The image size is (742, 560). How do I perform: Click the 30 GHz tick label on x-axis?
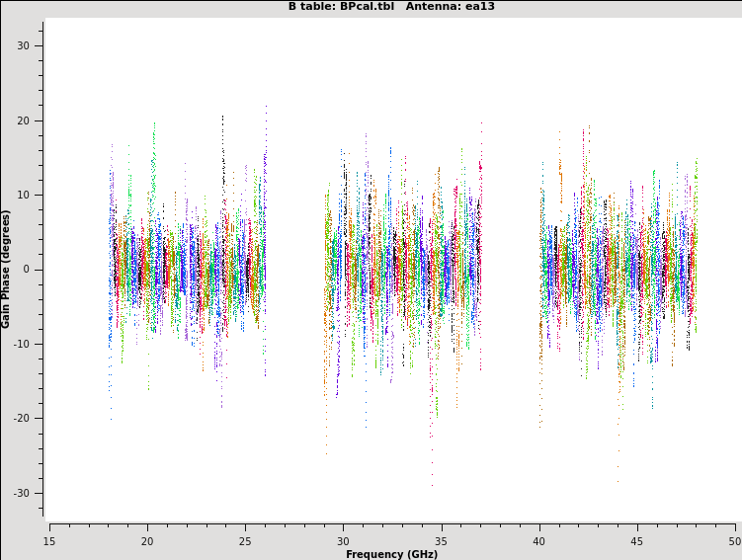click(x=343, y=540)
